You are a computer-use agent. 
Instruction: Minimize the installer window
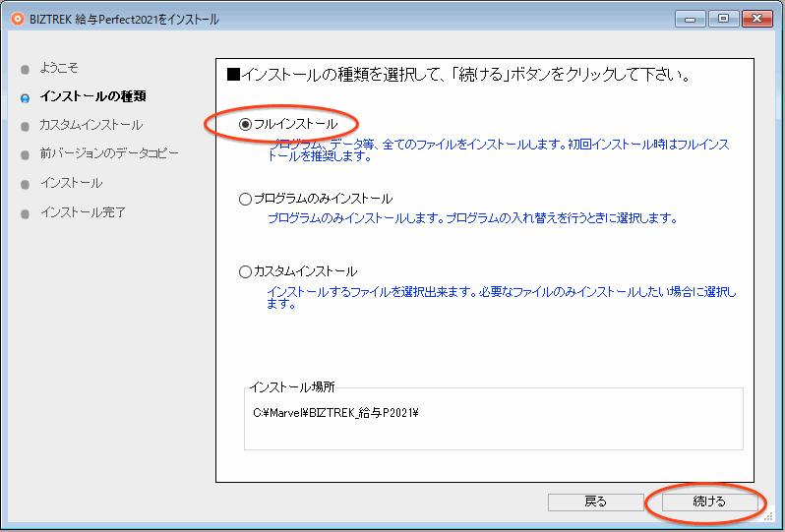(x=691, y=19)
